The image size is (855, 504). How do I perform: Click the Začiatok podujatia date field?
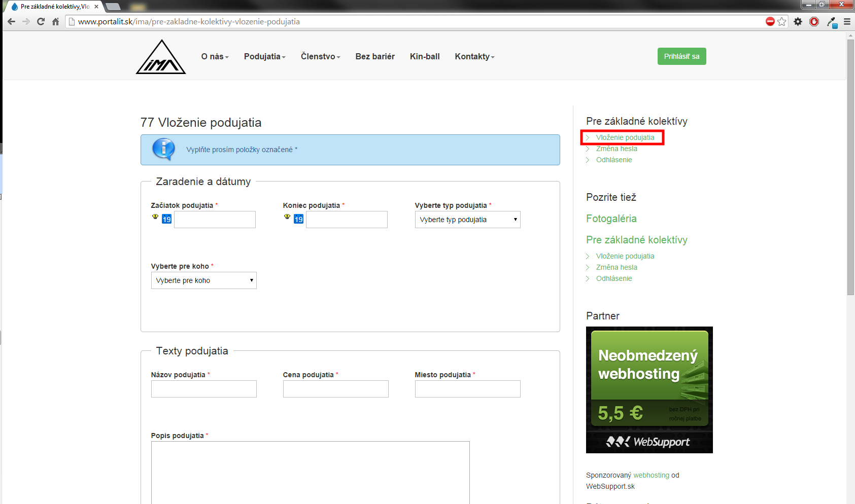(215, 220)
